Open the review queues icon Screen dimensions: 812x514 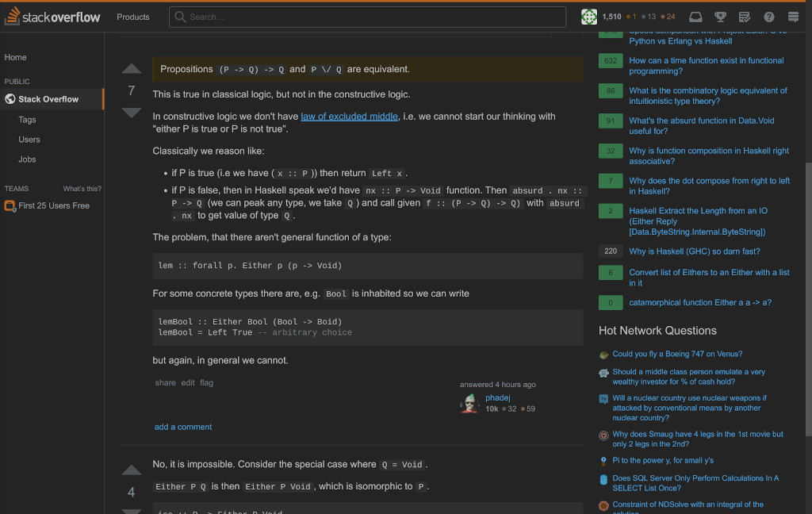pos(744,17)
